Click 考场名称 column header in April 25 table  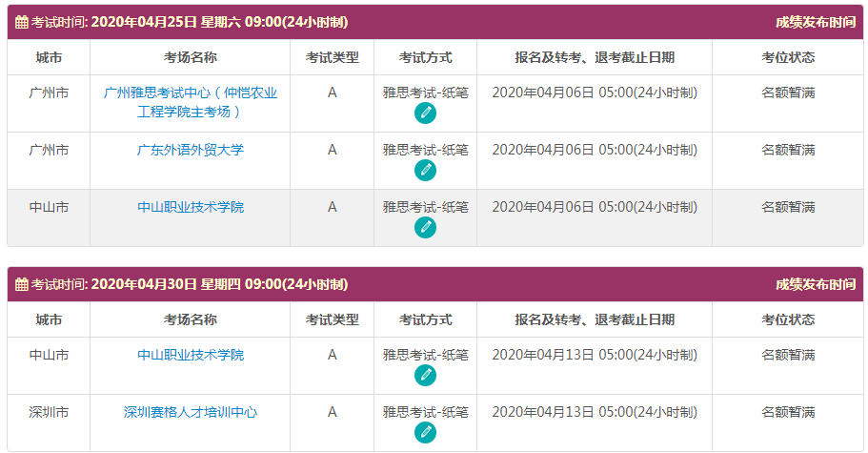point(190,57)
